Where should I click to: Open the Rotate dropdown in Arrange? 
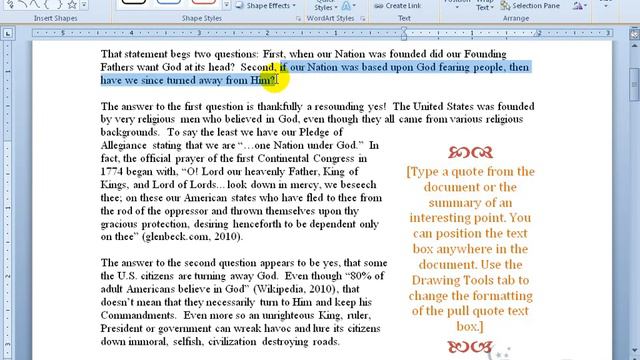click(580, 5)
